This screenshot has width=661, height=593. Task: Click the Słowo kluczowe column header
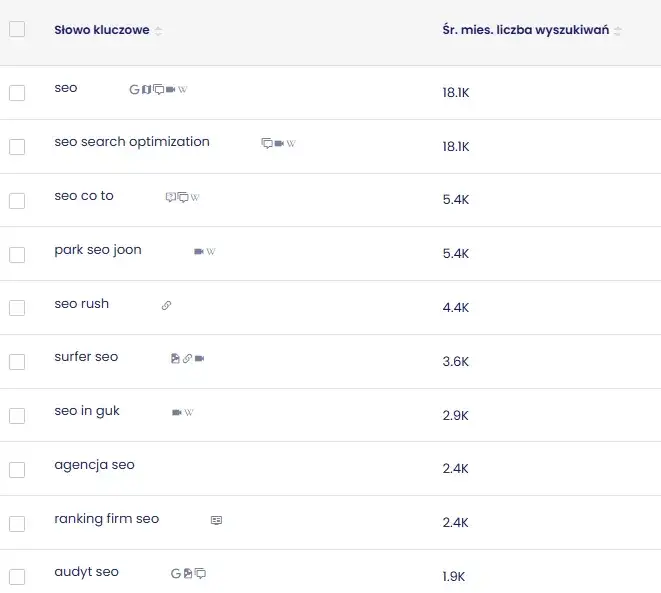coord(101,30)
